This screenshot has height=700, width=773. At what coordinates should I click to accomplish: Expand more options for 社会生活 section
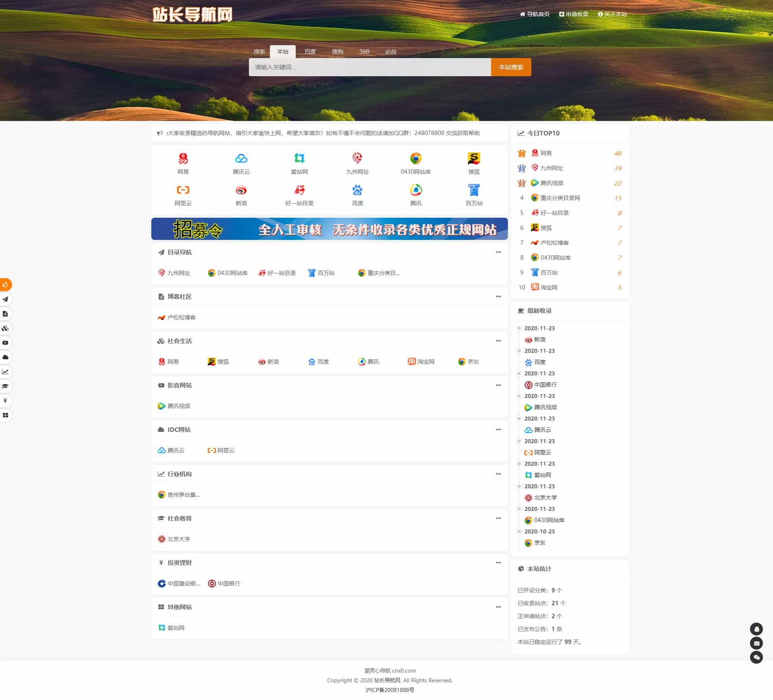498,341
